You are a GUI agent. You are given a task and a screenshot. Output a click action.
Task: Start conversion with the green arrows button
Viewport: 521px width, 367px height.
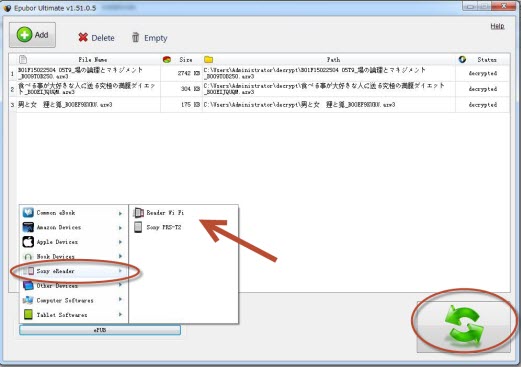[464, 326]
